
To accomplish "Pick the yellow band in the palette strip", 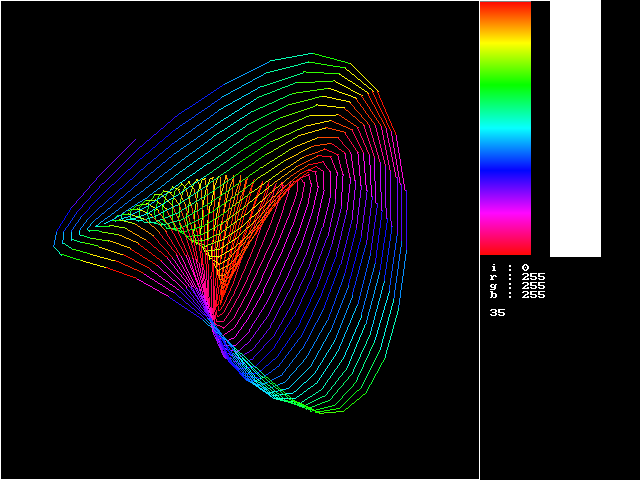I will pyautogui.click(x=505, y=44).
